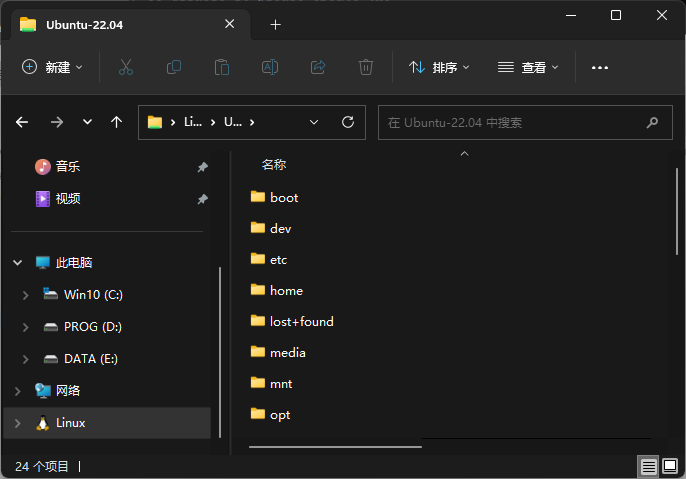
Task: Select PROG (D:) in navigation pane
Action: 93,327
